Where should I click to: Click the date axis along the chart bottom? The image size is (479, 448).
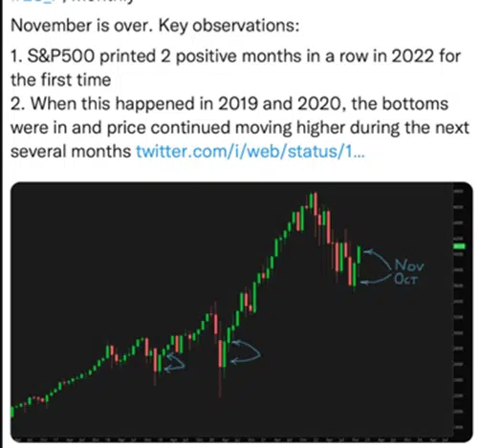pyautogui.click(x=231, y=439)
